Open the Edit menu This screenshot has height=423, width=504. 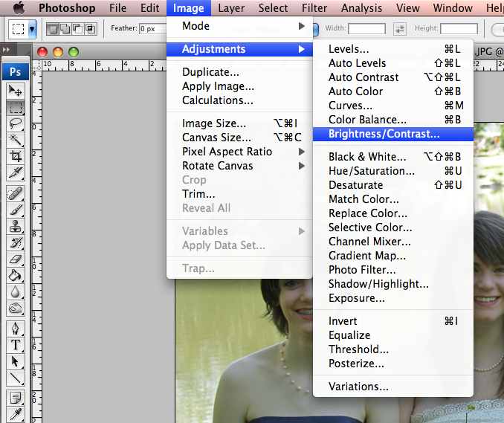(149, 7)
